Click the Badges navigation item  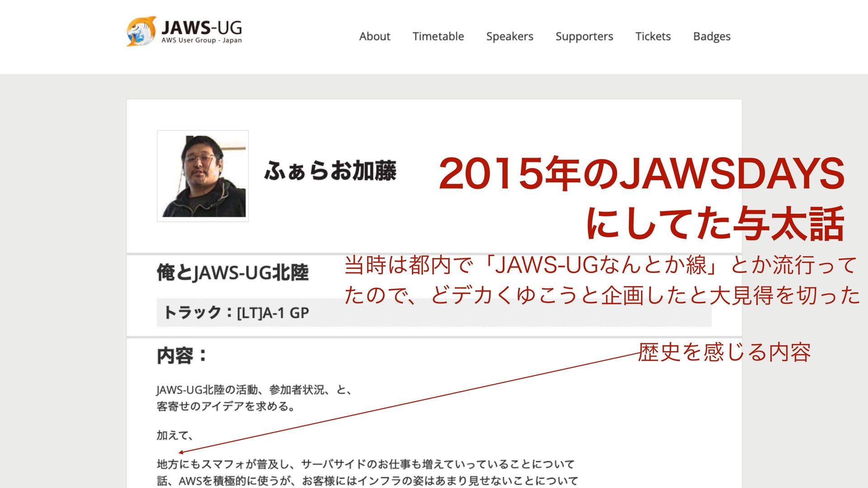pos(712,36)
